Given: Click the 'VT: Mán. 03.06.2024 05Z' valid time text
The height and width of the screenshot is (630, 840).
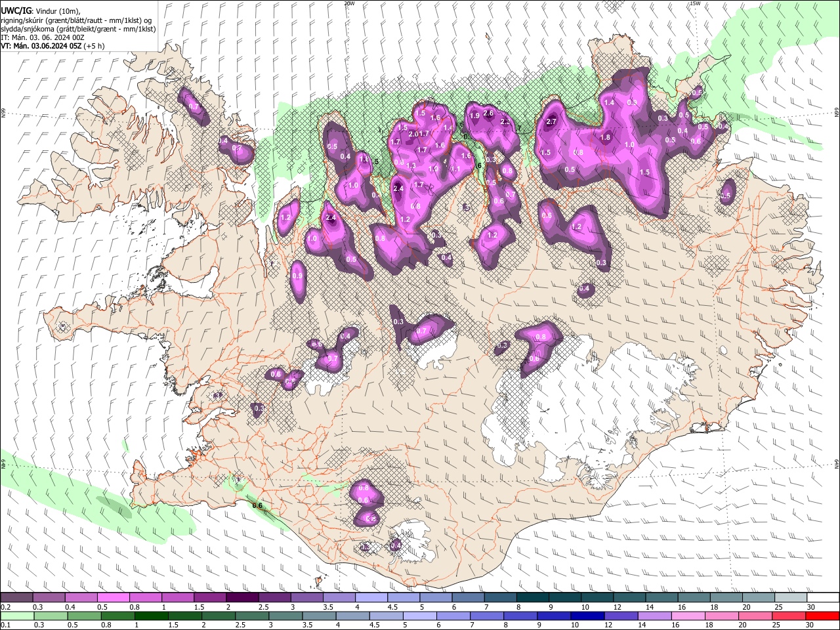Looking at the screenshot, I should click(41, 46).
